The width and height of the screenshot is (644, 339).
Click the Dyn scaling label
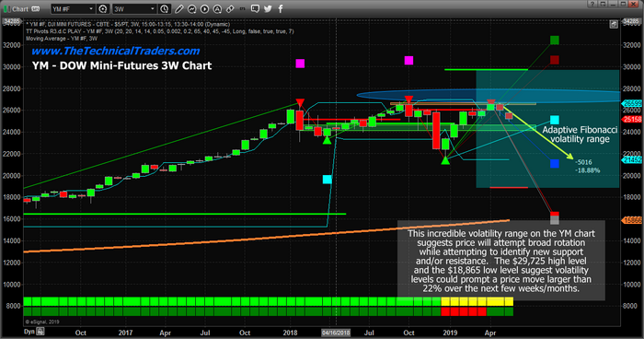[x=29, y=332]
